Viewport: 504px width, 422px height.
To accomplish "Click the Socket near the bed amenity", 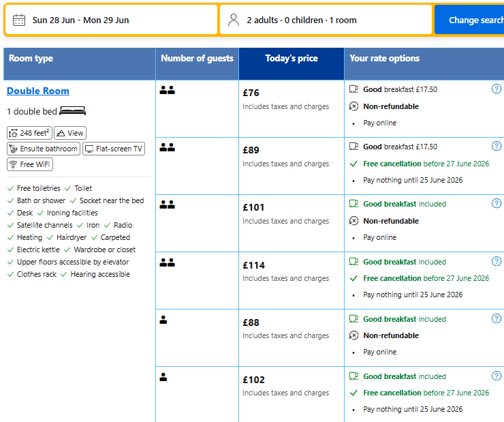I will pos(112,200).
